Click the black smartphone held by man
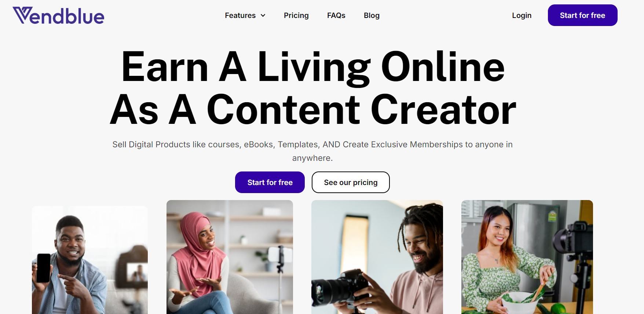Viewport: 644px width, 314px height. (44, 268)
